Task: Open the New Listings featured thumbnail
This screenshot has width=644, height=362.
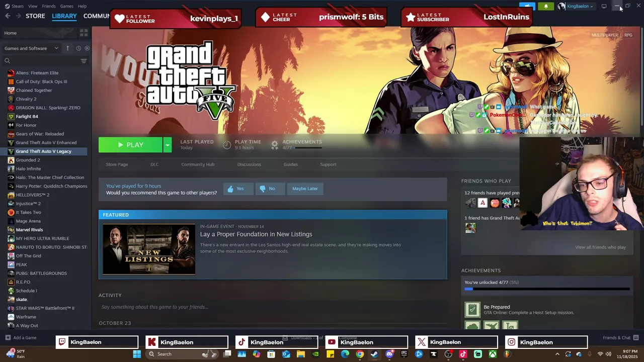Action: (x=149, y=249)
